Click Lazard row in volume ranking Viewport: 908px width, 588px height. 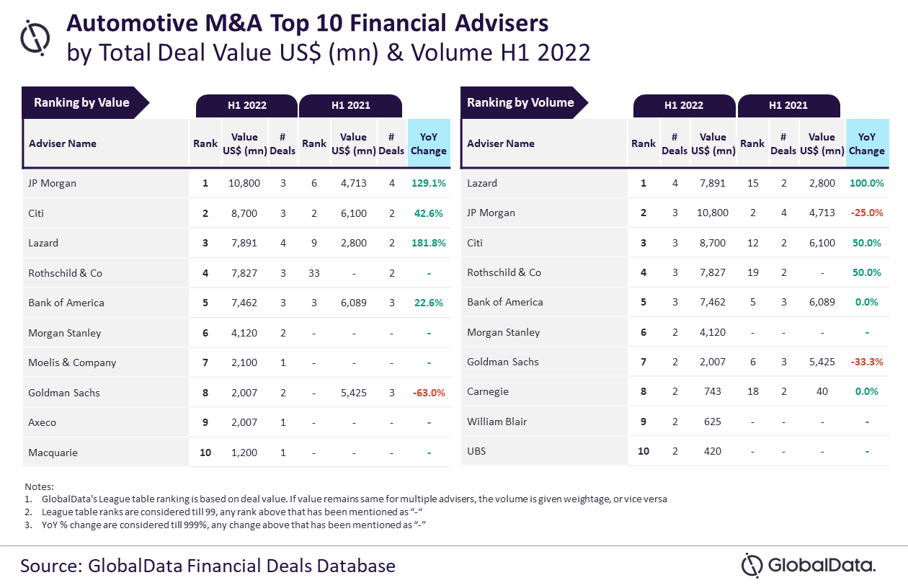coord(675,183)
